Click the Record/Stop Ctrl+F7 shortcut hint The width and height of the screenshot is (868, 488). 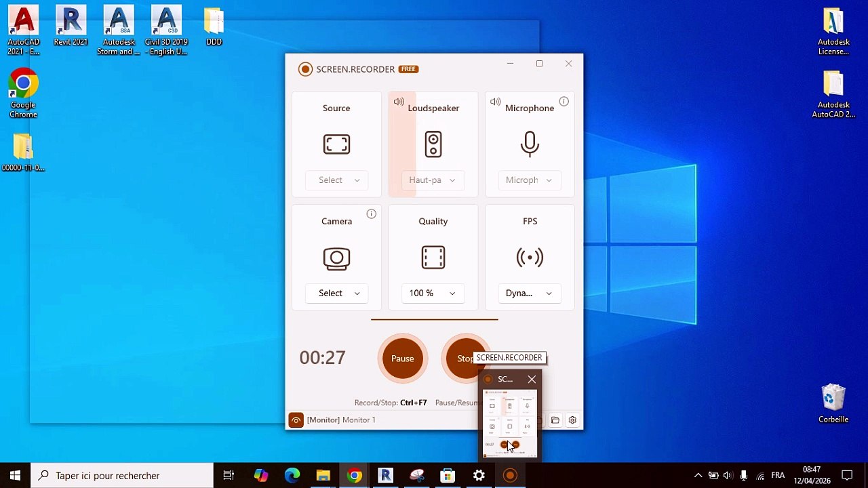[x=391, y=403]
